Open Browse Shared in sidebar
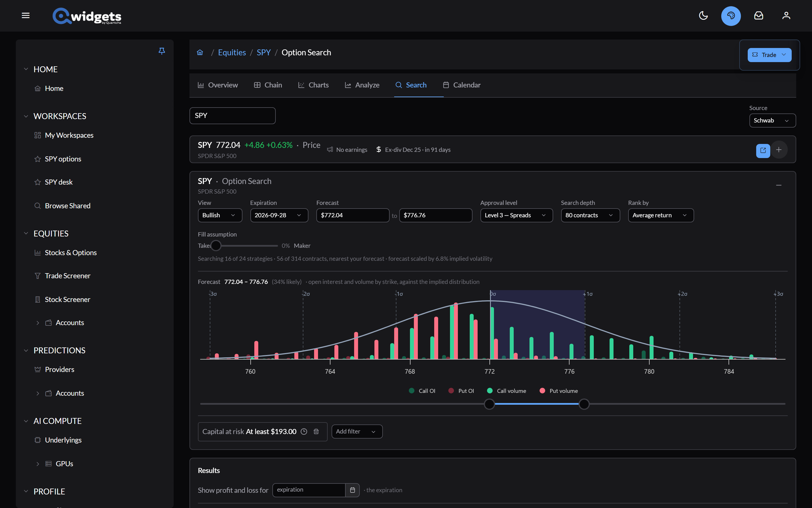This screenshot has width=812, height=508. tap(68, 206)
